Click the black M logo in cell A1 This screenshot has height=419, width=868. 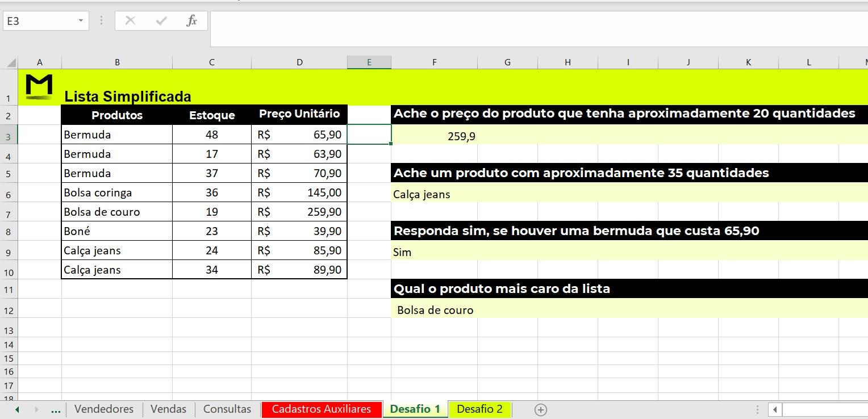39,86
